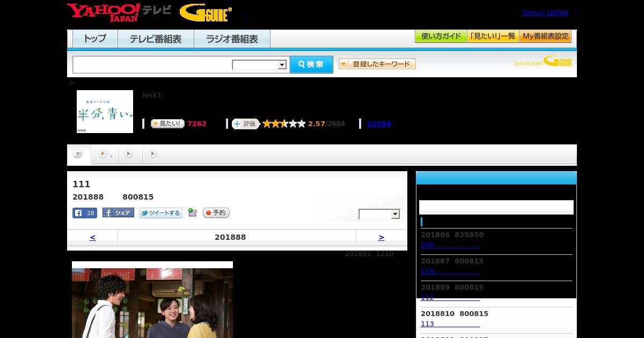This screenshot has width=644, height=338.
Task: Expand the search category dropdown
Action: click(x=260, y=65)
